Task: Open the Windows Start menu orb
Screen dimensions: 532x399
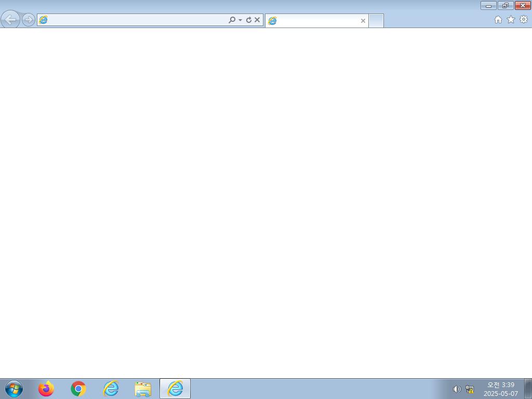Action: pyautogui.click(x=14, y=389)
